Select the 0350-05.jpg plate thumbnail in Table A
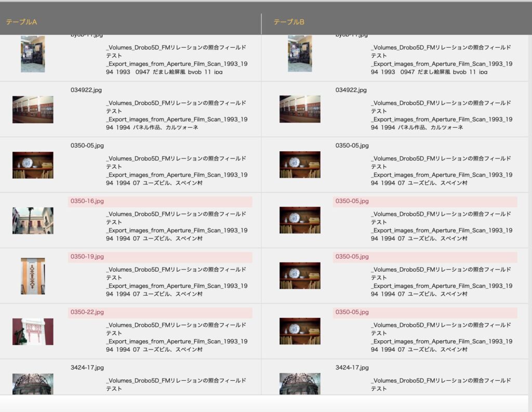Screen dimensions: 532x412 [33, 165]
